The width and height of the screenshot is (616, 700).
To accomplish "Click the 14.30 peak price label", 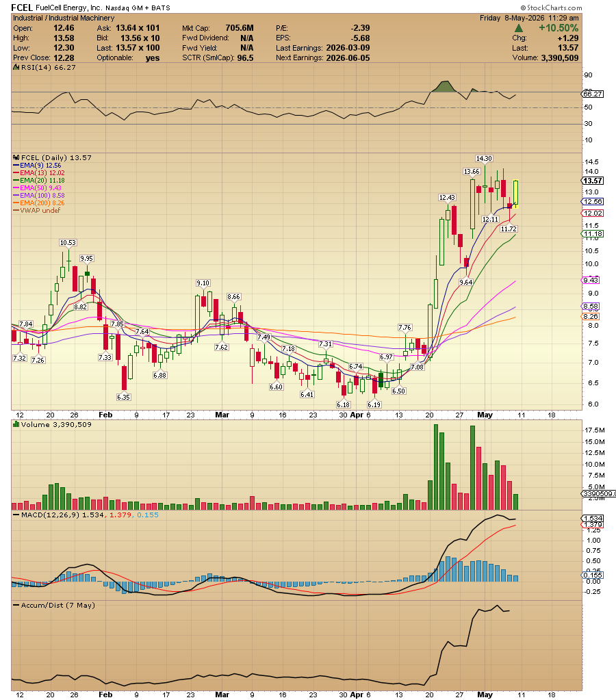I will (x=484, y=159).
